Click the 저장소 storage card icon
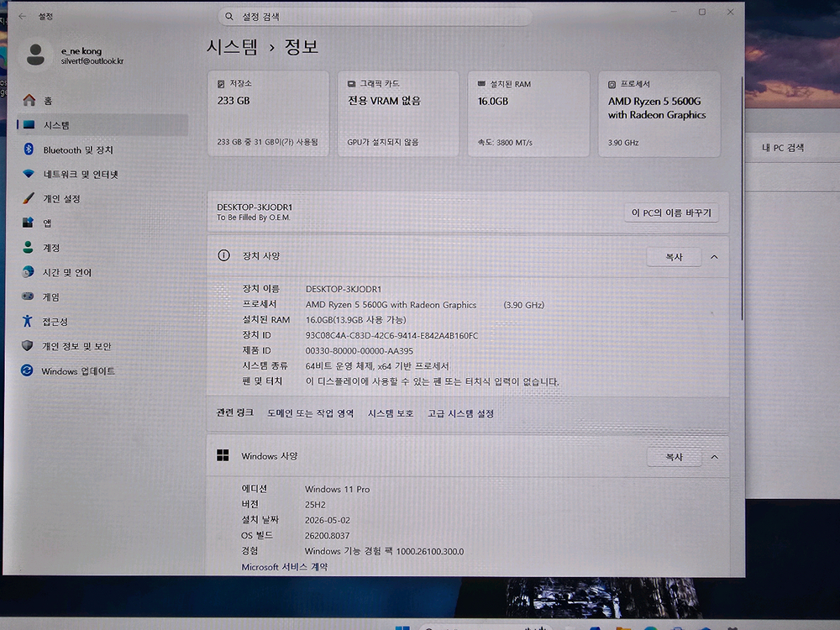 tap(221, 84)
